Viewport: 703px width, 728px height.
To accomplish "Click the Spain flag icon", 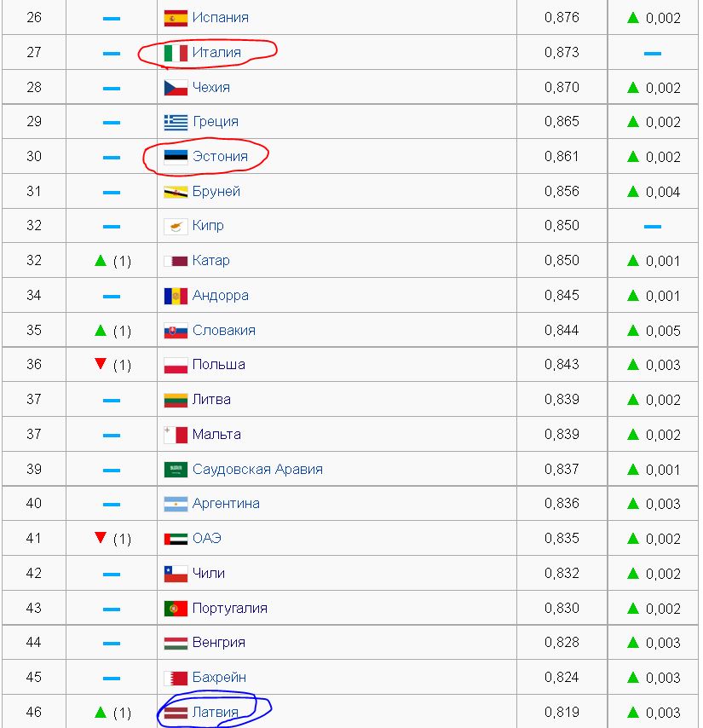I will [176, 18].
